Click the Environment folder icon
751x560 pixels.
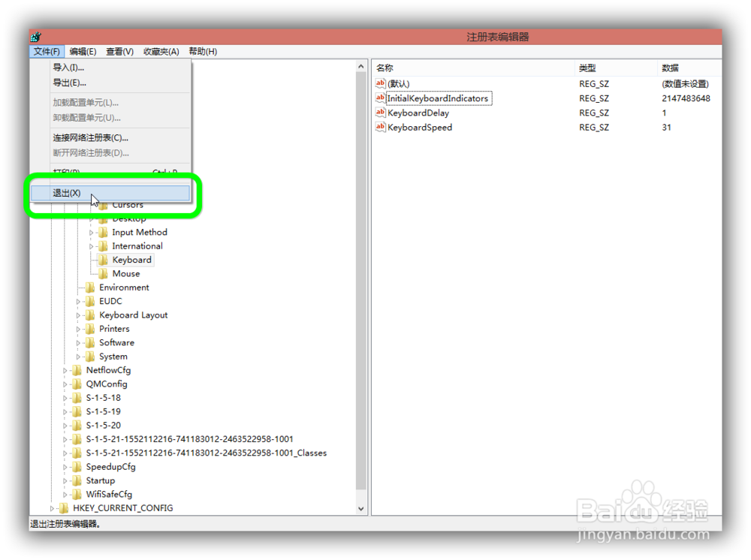tap(92, 287)
